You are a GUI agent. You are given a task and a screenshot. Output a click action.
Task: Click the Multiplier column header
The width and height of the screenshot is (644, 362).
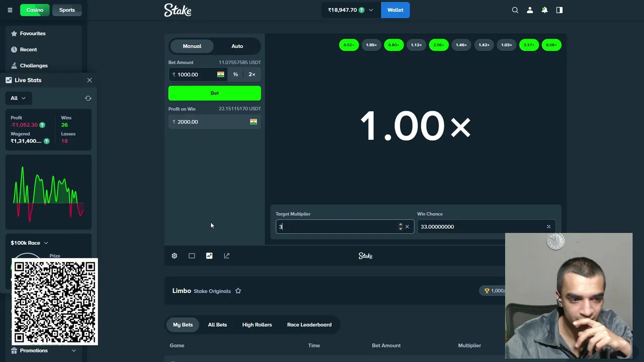[469, 345]
